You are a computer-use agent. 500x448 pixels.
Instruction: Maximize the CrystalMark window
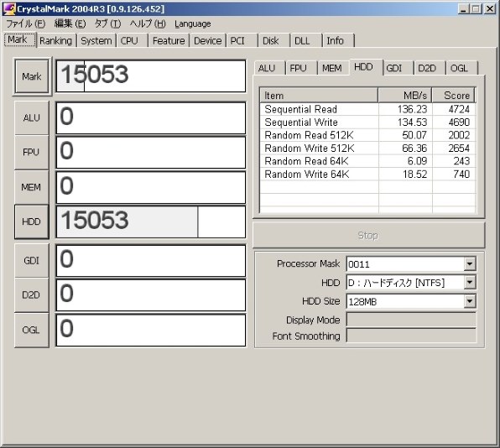pyautogui.click(x=476, y=9)
